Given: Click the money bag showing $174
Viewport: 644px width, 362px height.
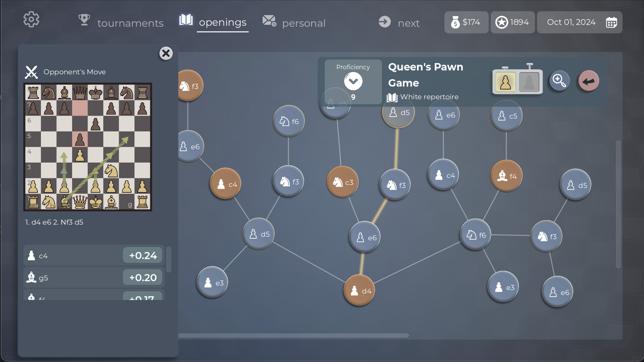Looking at the screenshot, I should tap(466, 22).
